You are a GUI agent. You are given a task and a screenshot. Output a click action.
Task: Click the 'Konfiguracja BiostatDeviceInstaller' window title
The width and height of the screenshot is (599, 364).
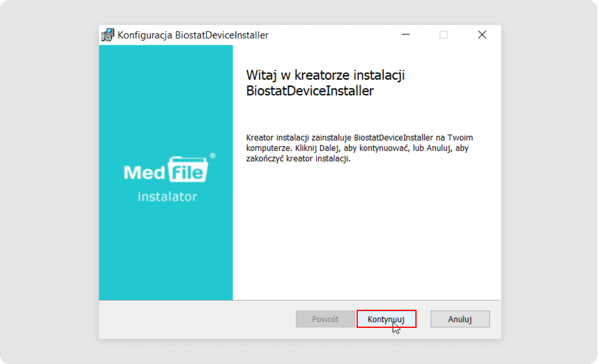193,35
